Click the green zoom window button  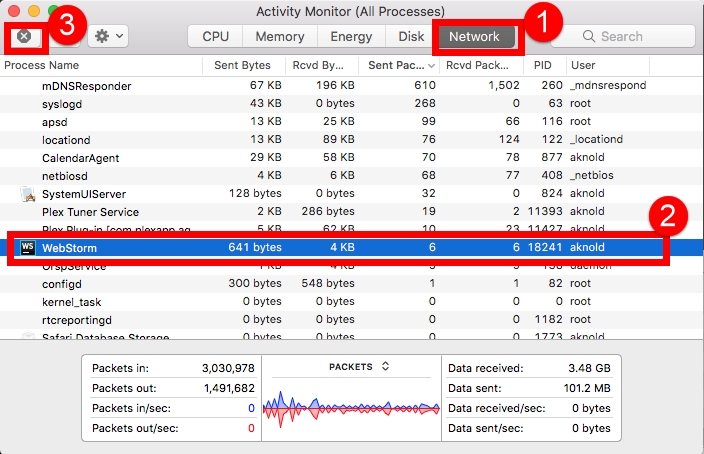point(53,11)
